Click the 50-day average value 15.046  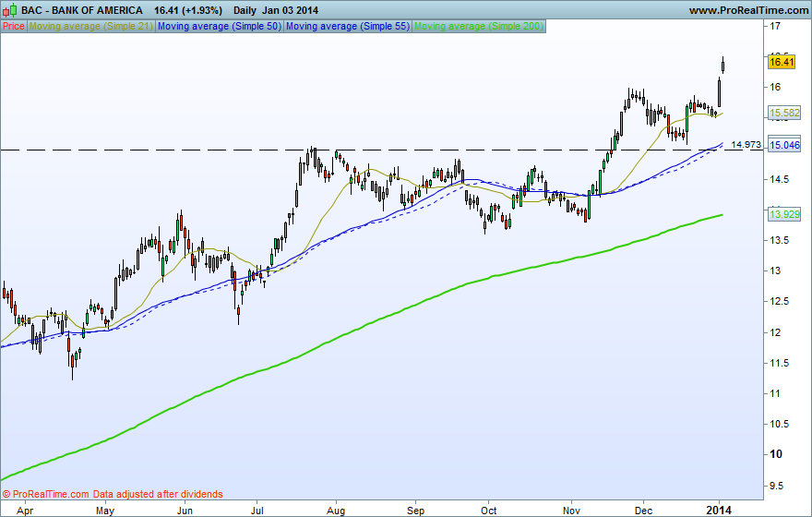click(x=784, y=146)
